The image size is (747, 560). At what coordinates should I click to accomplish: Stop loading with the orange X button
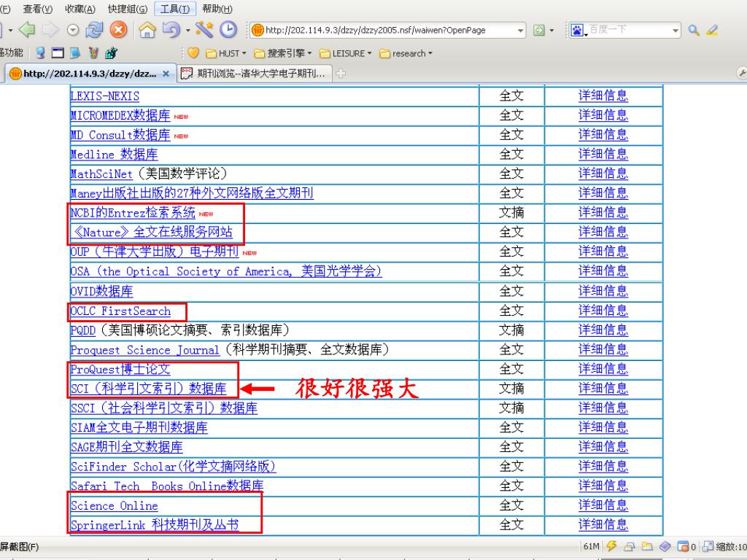[x=118, y=30]
